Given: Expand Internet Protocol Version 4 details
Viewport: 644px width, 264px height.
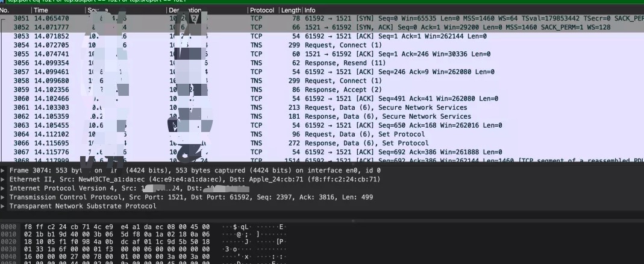Looking at the screenshot, I should (x=4, y=189).
